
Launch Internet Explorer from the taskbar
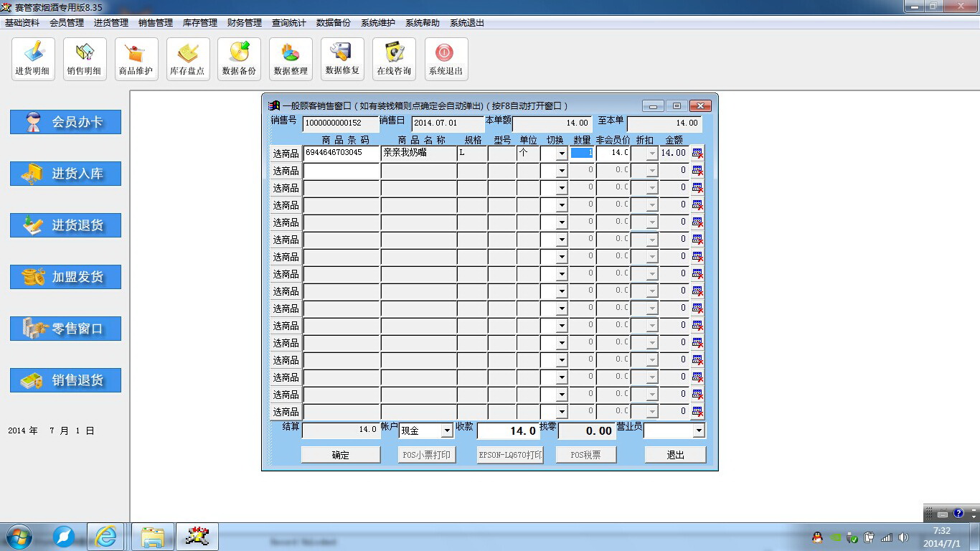[105, 536]
